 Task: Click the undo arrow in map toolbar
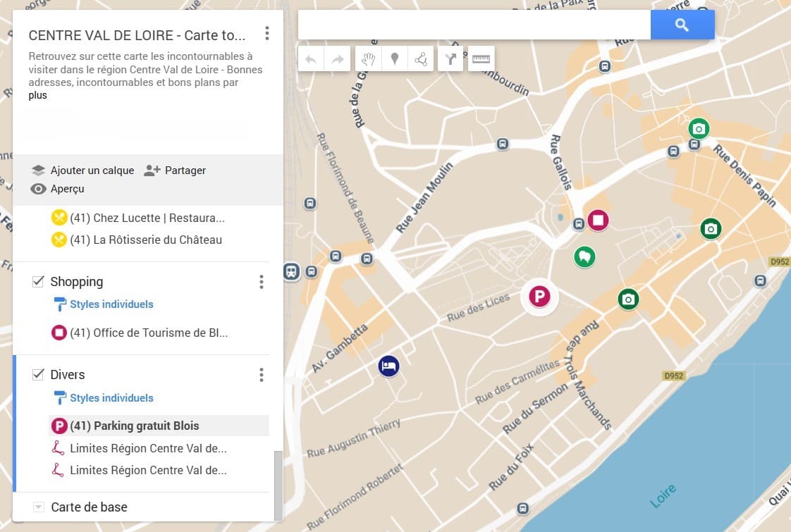(312, 59)
